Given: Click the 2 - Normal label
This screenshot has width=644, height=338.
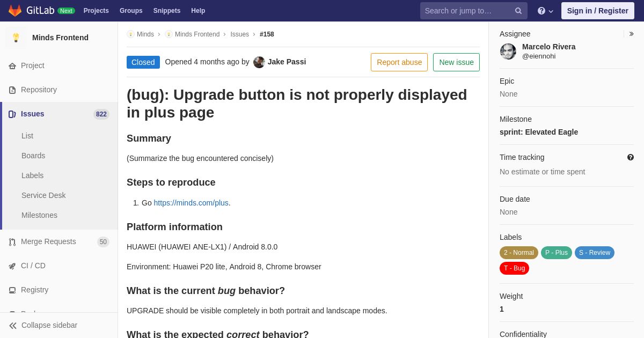Looking at the screenshot, I should tap(519, 253).
